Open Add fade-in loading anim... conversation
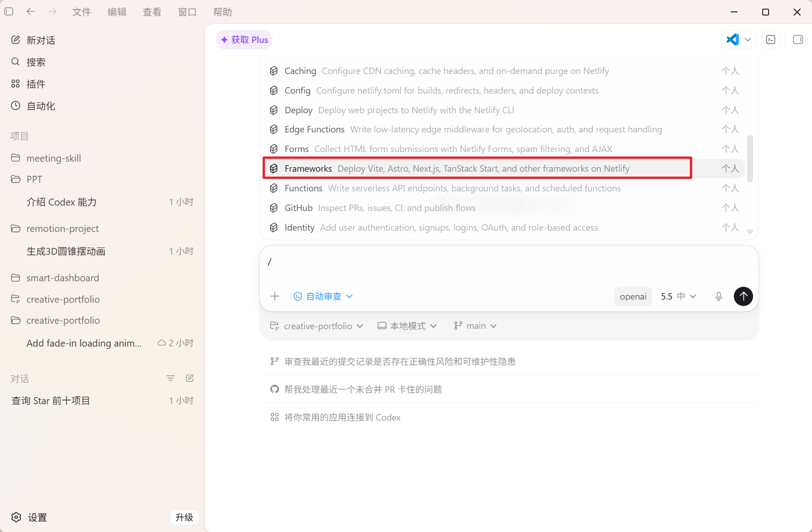This screenshot has width=812, height=532. [x=101, y=343]
